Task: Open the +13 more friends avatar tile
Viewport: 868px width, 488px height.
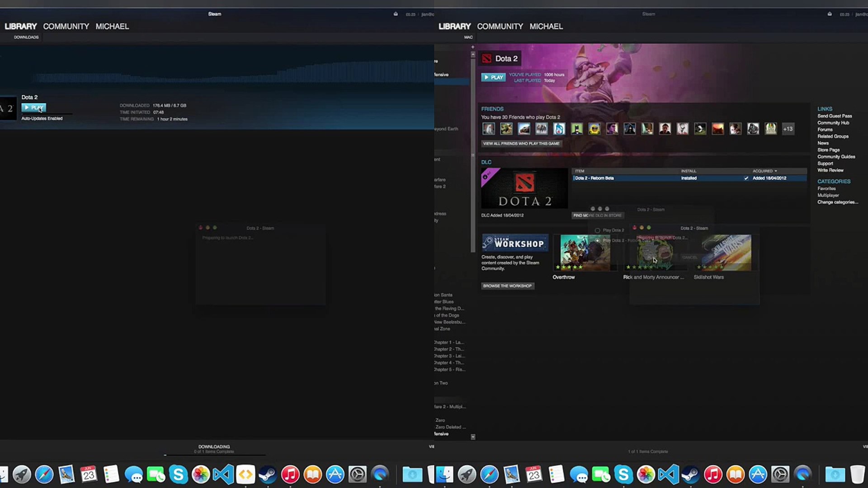Action: (788, 129)
